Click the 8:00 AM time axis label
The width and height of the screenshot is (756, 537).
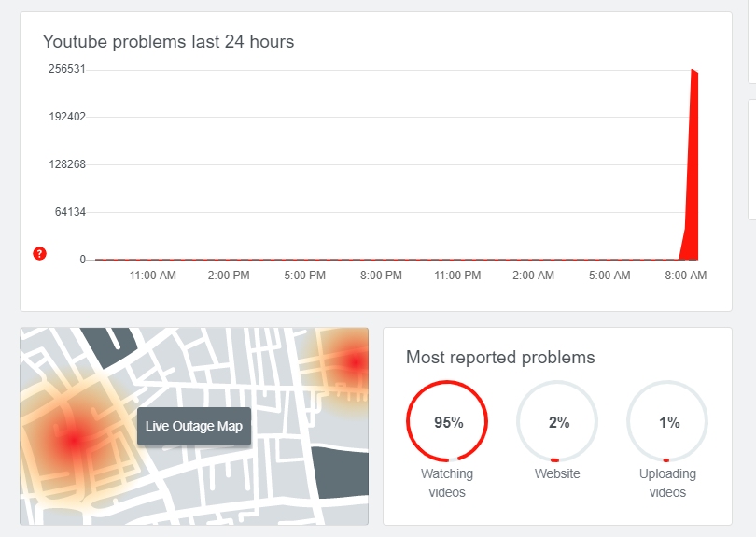click(686, 276)
